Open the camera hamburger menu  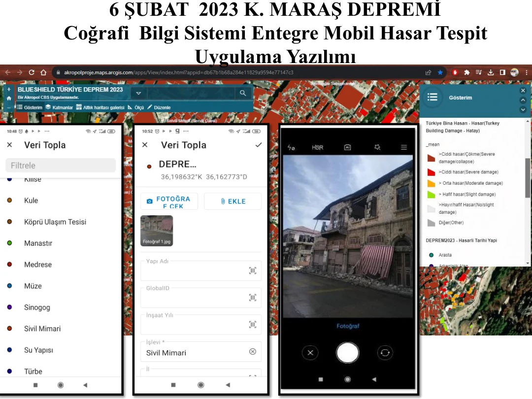[404, 147]
